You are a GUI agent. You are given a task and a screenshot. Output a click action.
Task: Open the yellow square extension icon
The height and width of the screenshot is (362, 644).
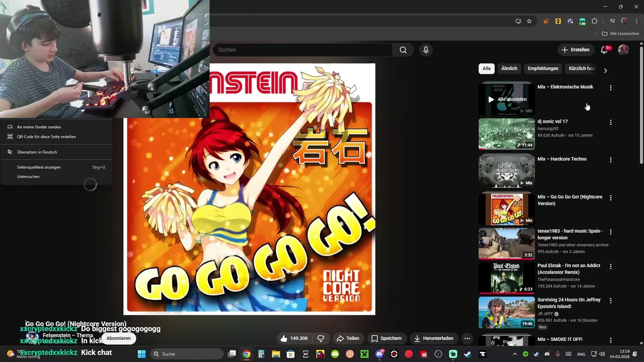(558, 21)
